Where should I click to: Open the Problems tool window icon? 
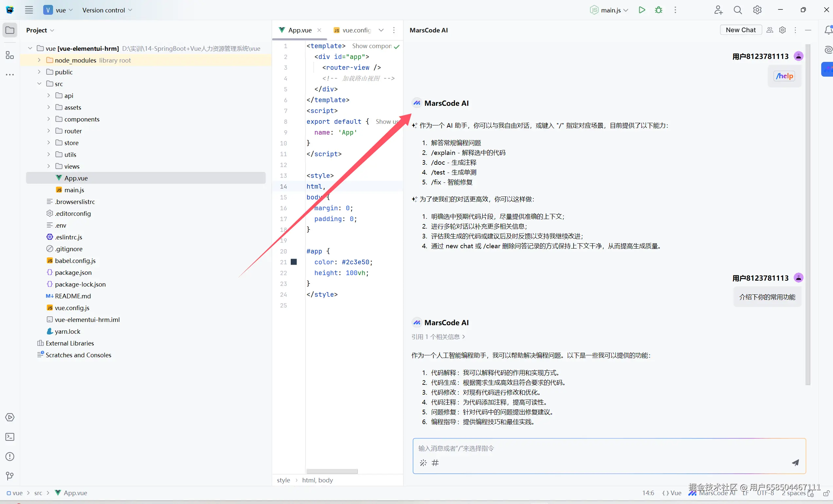pos(10,456)
